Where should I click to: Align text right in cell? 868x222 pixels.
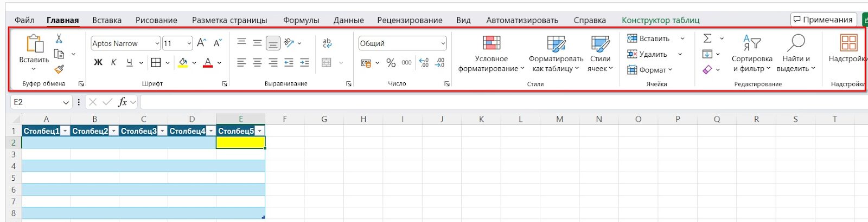pyautogui.click(x=273, y=63)
